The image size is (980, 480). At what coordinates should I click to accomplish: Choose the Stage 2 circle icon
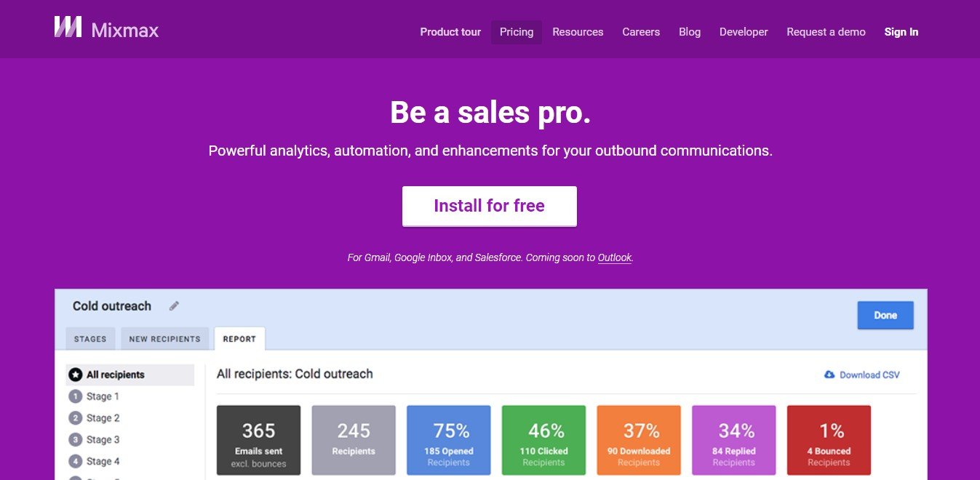click(75, 418)
